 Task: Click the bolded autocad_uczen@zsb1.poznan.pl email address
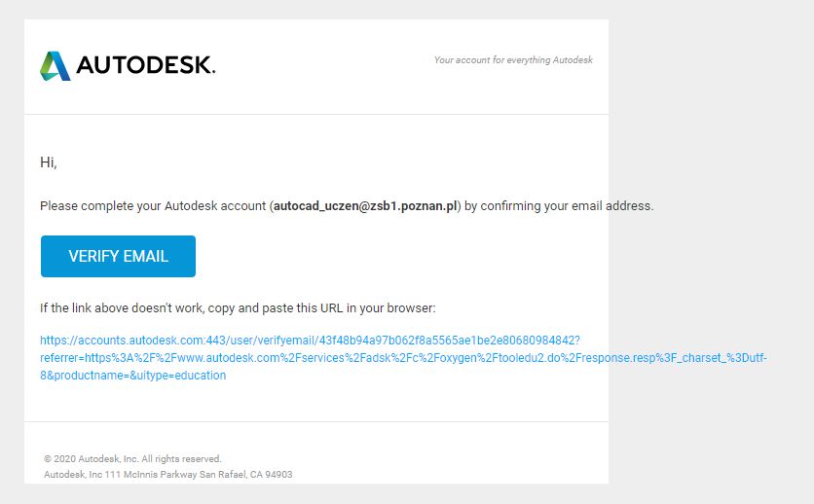click(366, 206)
